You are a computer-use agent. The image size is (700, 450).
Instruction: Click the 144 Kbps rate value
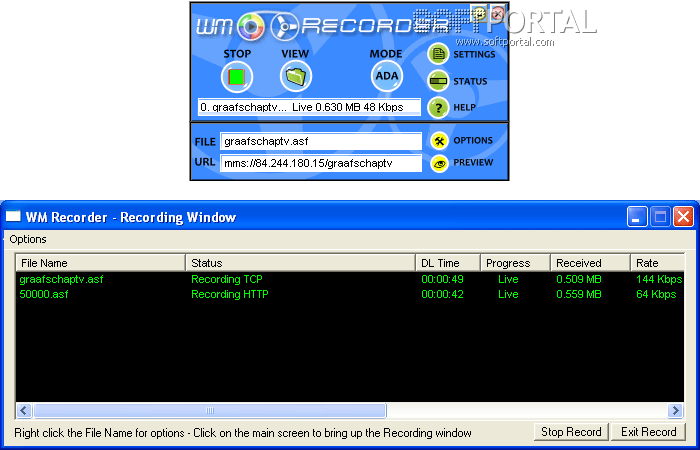(659, 279)
